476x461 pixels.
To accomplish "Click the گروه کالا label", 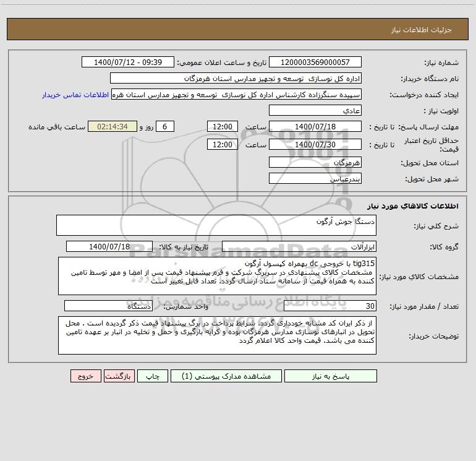I will 444,248.
